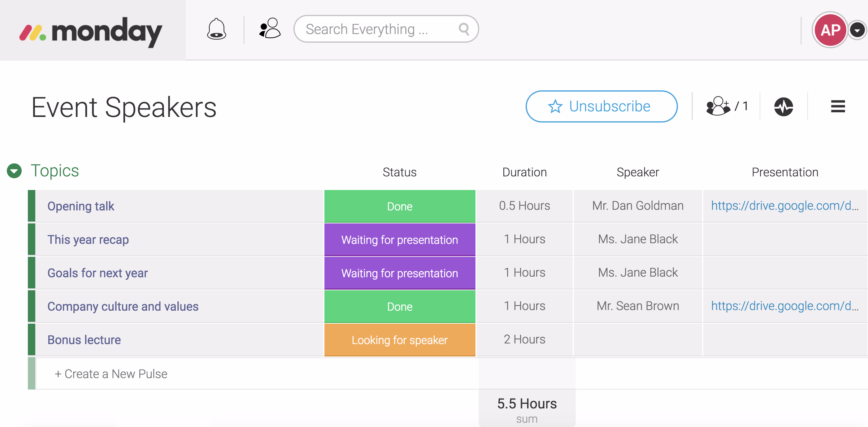868x427 pixels.
Task: Open the board hamburger menu
Action: click(x=838, y=106)
